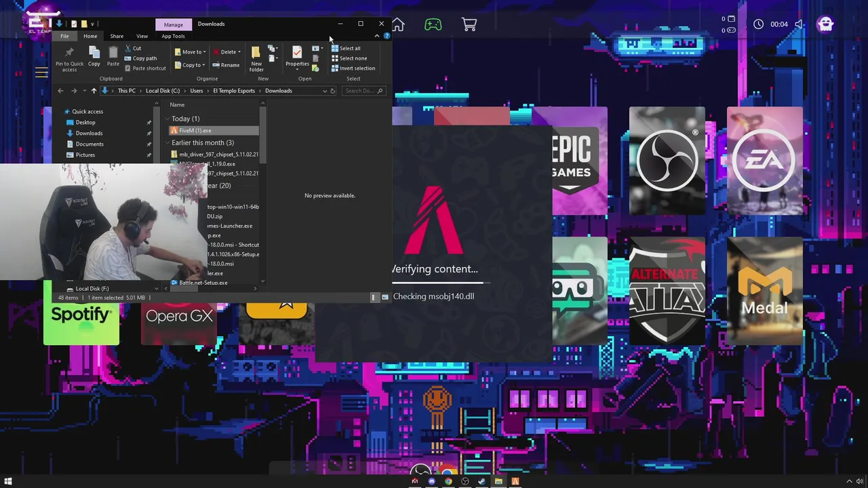Switch to large thumbnails view in status bar

coord(384,297)
